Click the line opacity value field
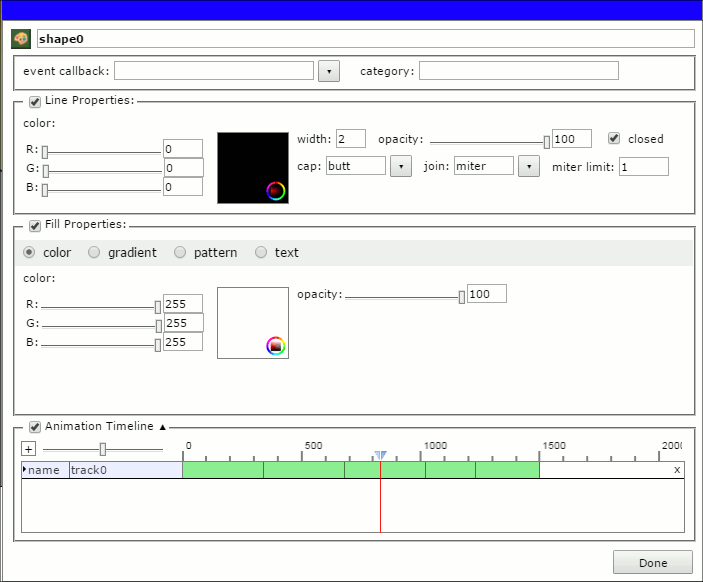The height and width of the screenshot is (582, 703). coord(572,139)
